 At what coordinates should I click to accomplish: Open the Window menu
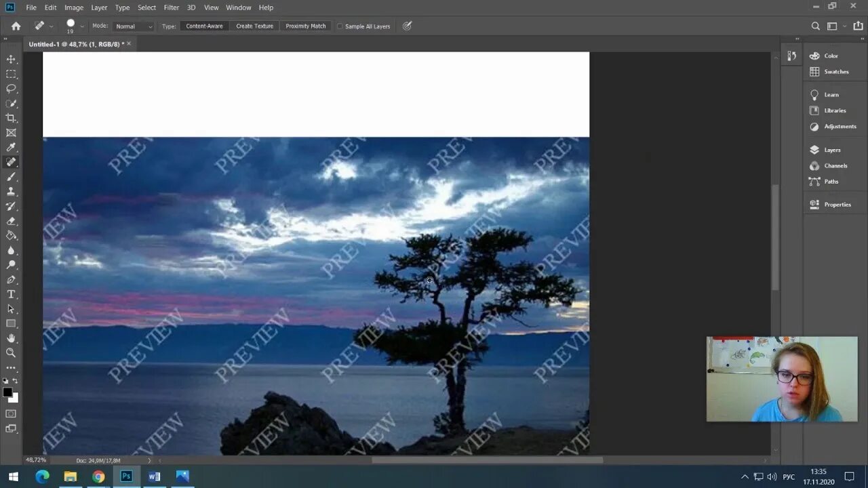238,7
